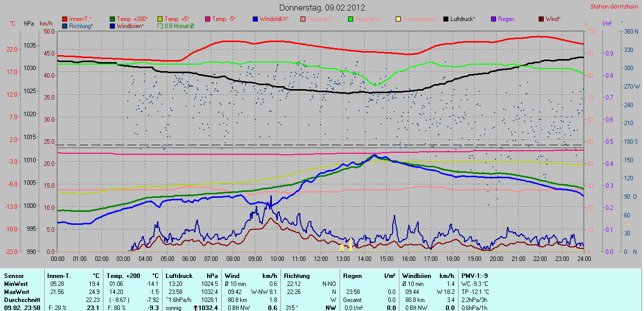
Task: Click the sonnig weather status
Action: pos(174,308)
